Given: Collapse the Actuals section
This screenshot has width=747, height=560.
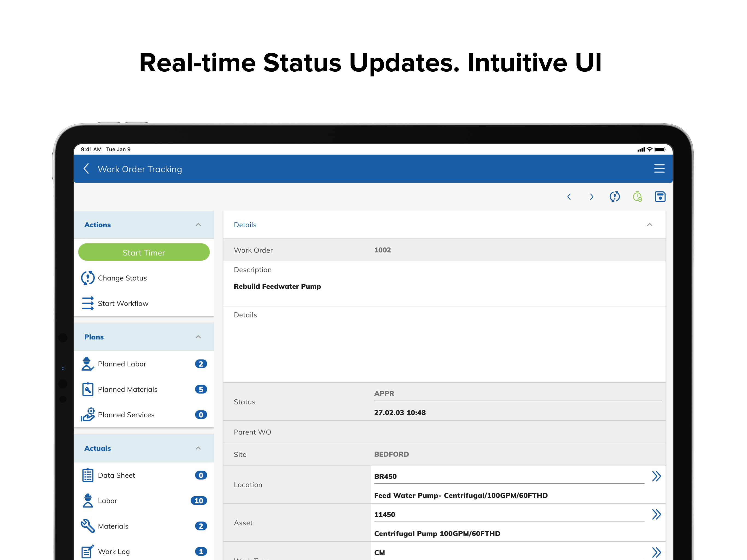Looking at the screenshot, I should coord(199,448).
